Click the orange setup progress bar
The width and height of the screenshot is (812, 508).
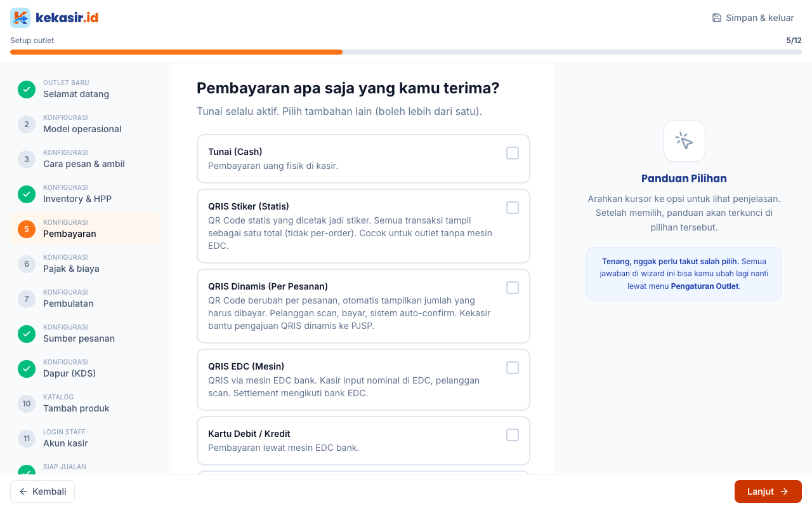click(x=176, y=52)
